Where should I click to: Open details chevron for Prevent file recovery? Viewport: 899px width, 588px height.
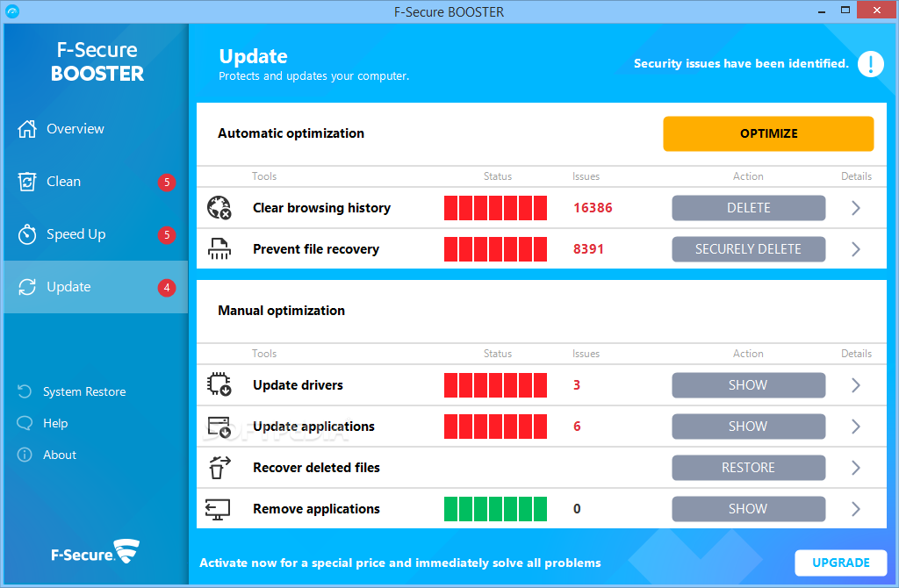click(856, 248)
